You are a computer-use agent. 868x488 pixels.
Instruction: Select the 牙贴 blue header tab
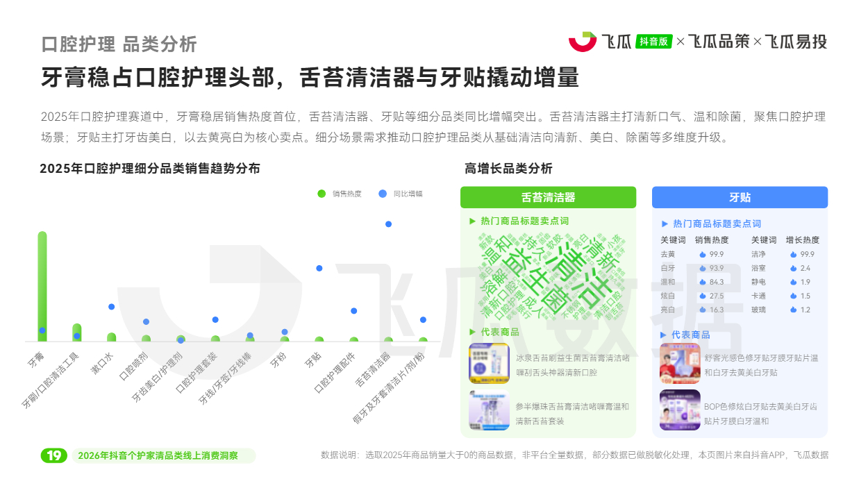pos(740,197)
